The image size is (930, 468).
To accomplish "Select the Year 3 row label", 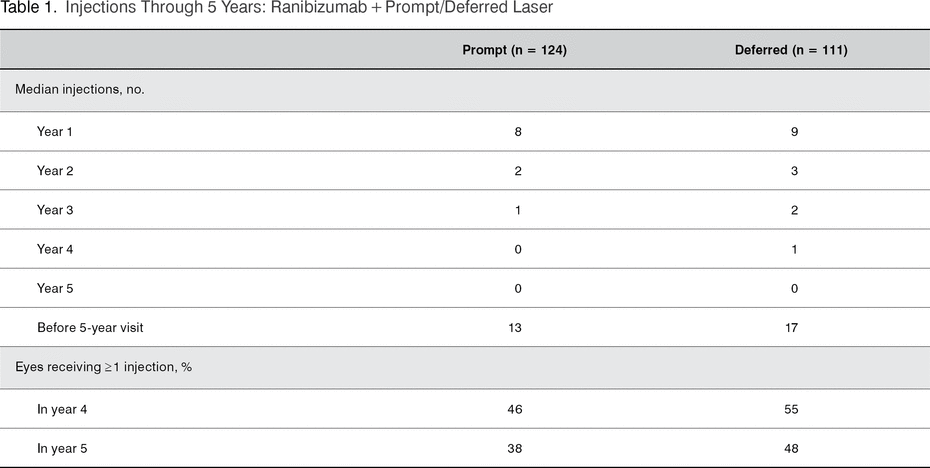I will (x=55, y=210).
